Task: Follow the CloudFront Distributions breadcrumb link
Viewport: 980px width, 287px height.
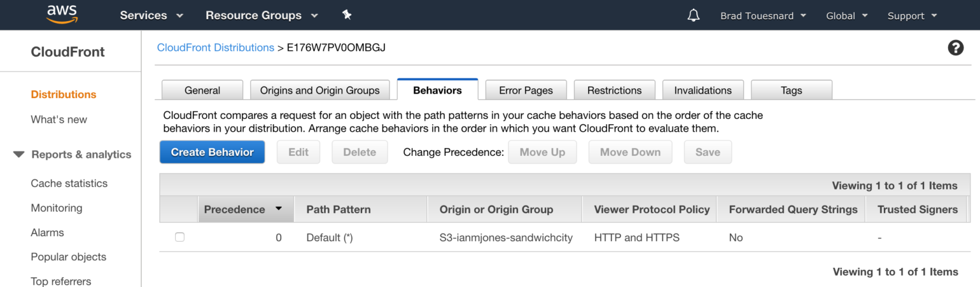Action: coord(216,48)
